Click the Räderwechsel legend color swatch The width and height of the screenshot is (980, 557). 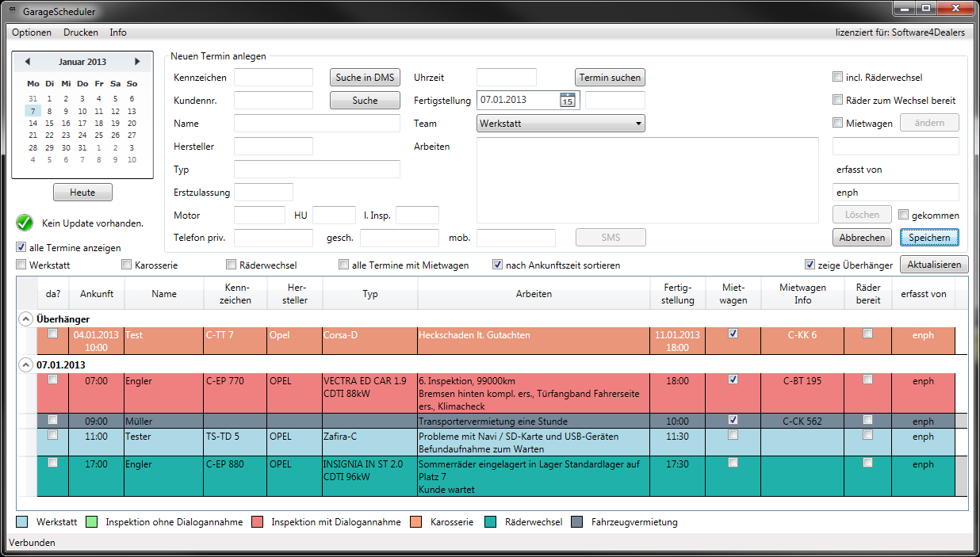(491, 522)
